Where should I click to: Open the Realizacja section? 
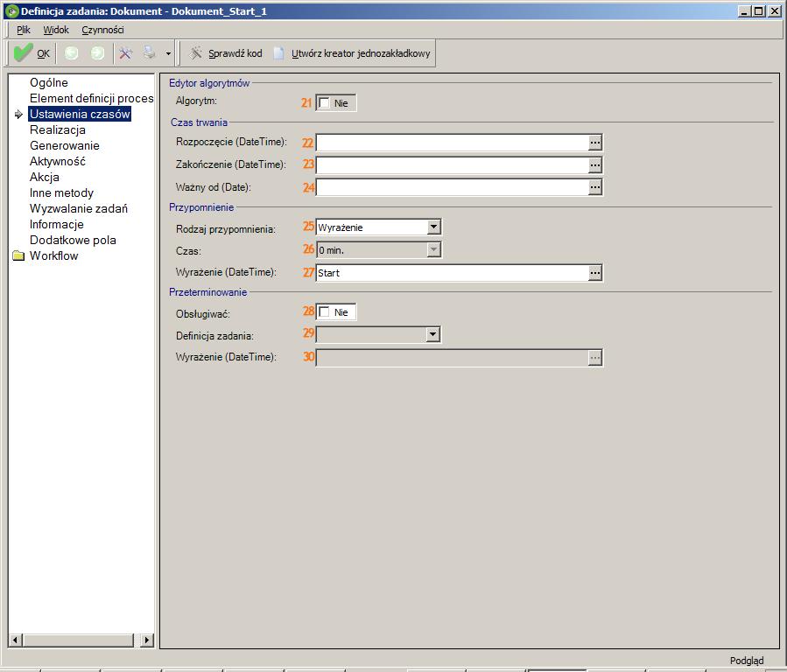tap(57, 129)
